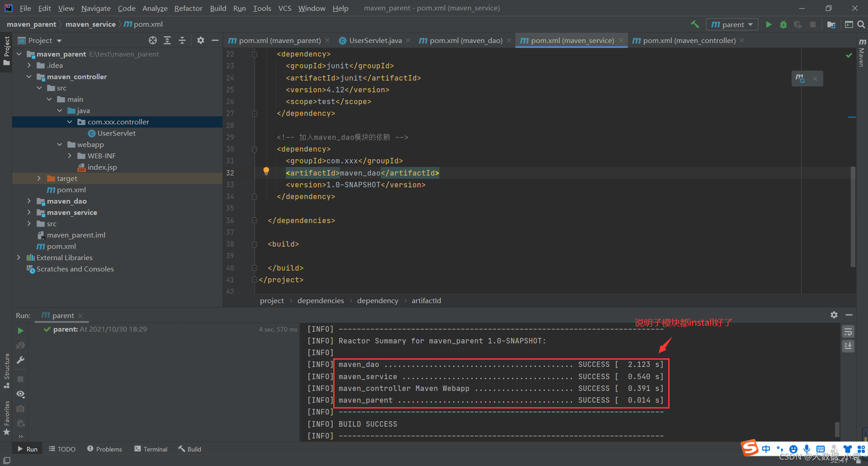Open the Structure side tool window
The height and width of the screenshot is (466, 868).
(7, 371)
